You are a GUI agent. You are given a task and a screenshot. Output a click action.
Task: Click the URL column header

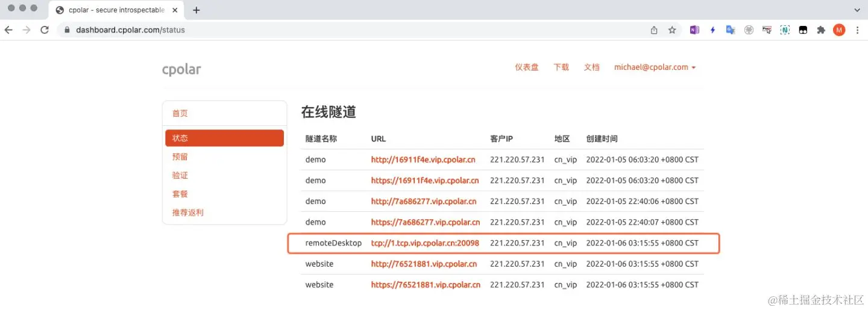coord(379,139)
